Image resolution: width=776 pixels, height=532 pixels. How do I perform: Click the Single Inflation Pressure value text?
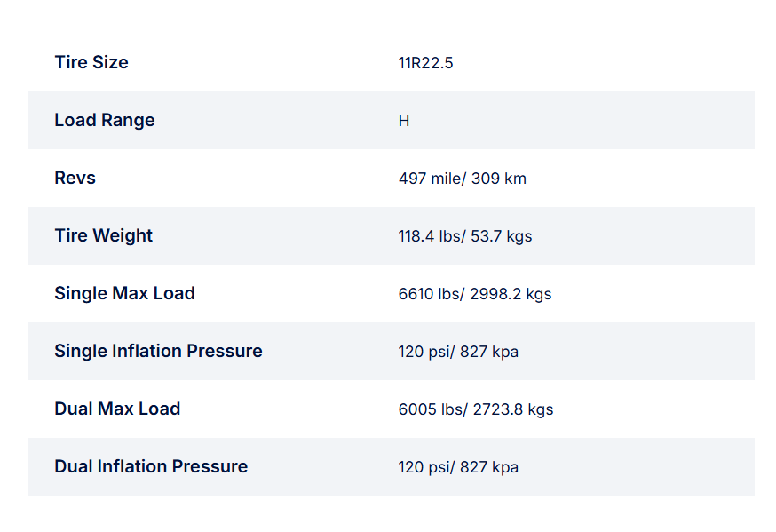pos(458,352)
